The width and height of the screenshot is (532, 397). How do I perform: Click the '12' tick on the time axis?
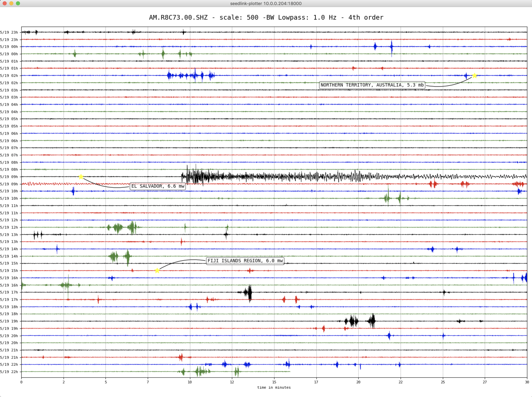coord(232,382)
